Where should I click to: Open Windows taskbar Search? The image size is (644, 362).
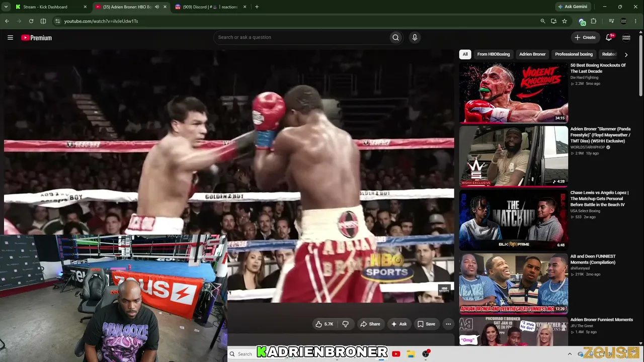242,354
